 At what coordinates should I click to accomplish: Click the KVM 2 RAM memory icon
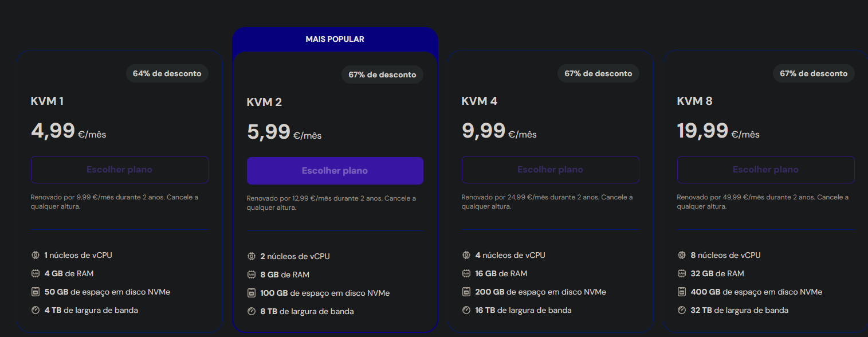click(251, 275)
